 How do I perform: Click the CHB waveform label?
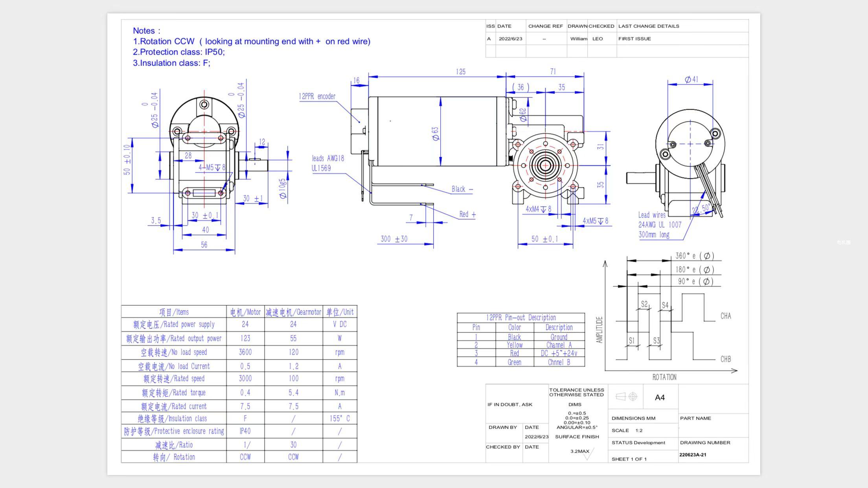[725, 359]
